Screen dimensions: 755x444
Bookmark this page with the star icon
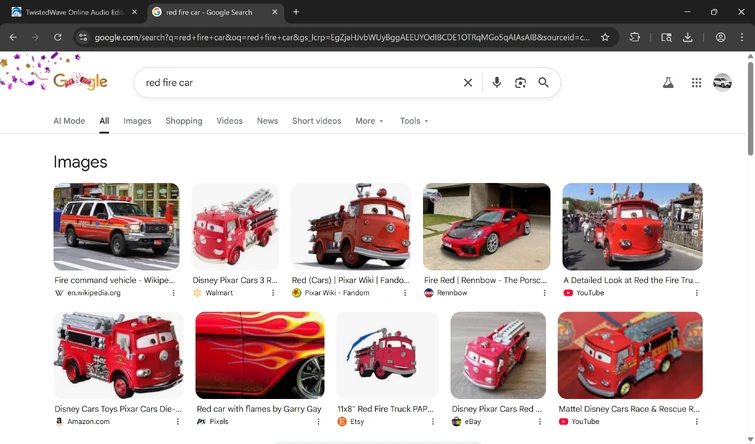[x=605, y=37]
